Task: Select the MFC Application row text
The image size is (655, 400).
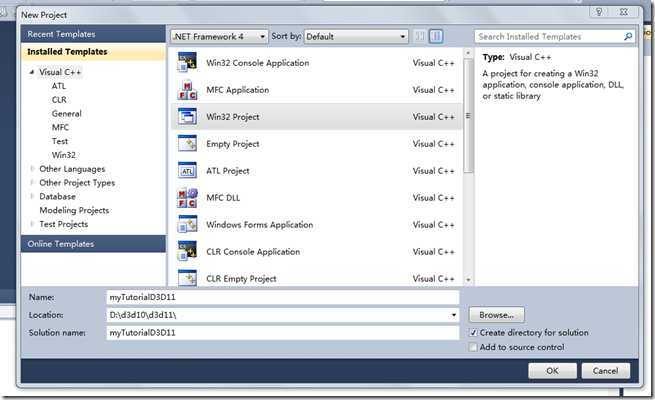Action: [238, 90]
